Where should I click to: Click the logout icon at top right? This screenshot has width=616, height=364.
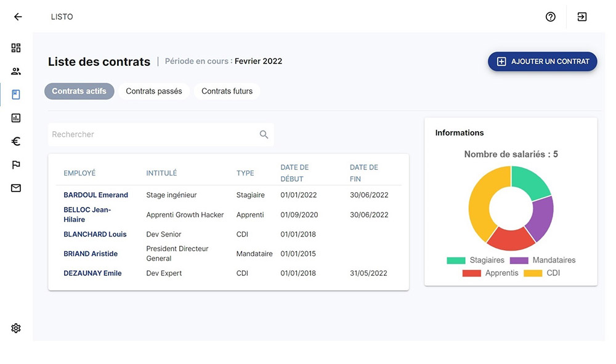click(x=582, y=17)
